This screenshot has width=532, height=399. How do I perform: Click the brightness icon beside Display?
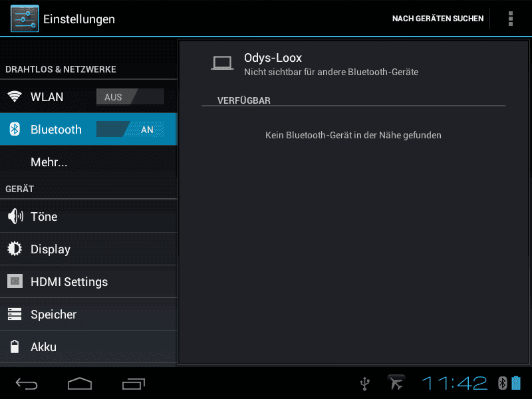coord(15,249)
